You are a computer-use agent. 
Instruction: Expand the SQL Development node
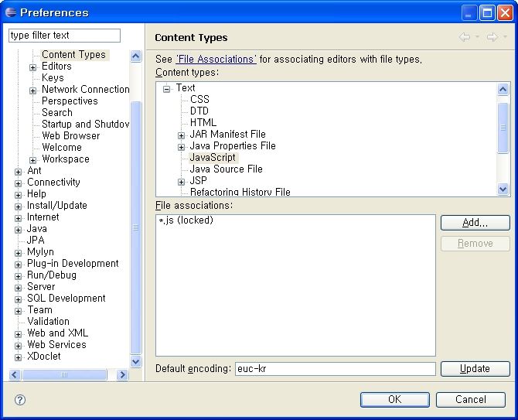coord(19,299)
